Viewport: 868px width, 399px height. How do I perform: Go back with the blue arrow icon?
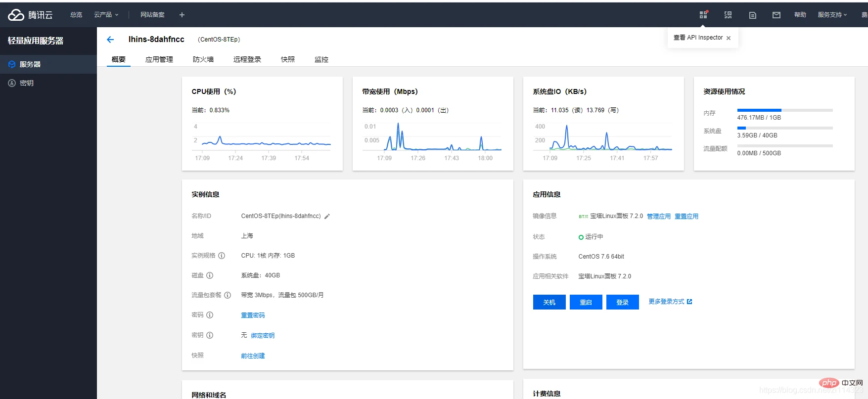coord(110,40)
